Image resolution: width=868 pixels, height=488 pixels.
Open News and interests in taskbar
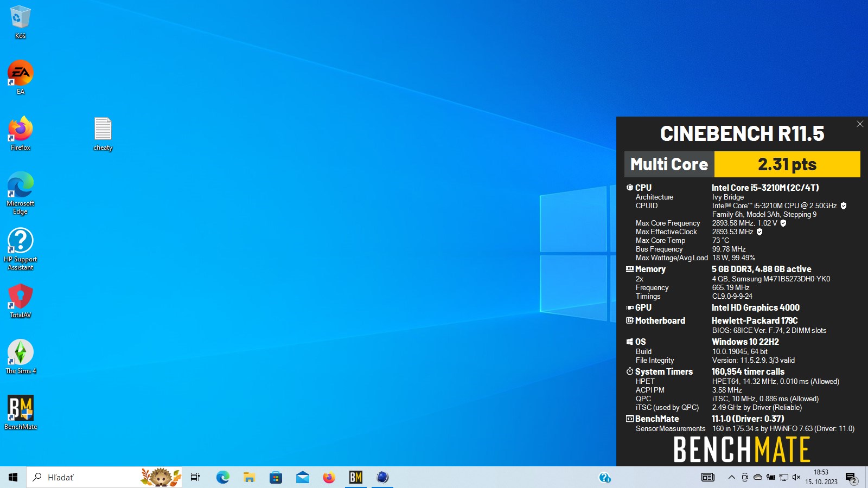click(x=708, y=477)
